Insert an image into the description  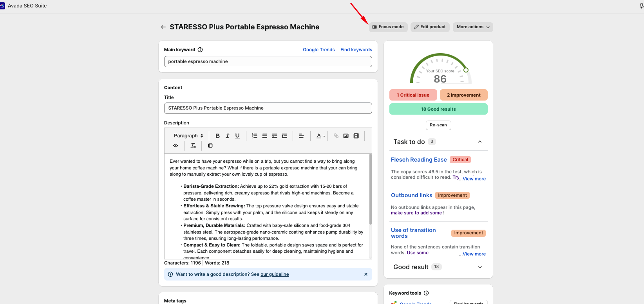346,136
